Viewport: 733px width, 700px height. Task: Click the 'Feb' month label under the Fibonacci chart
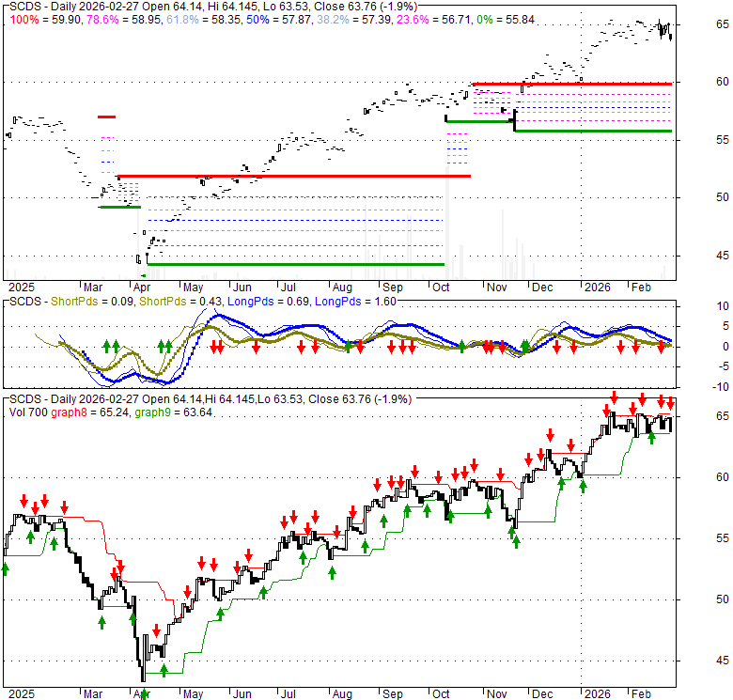tap(641, 287)
